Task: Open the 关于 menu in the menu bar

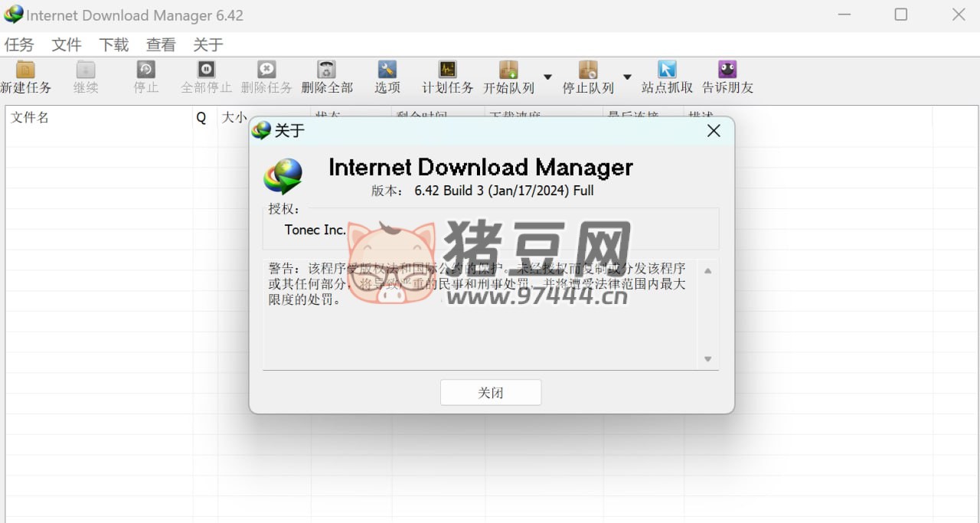Action: (207, 45)
